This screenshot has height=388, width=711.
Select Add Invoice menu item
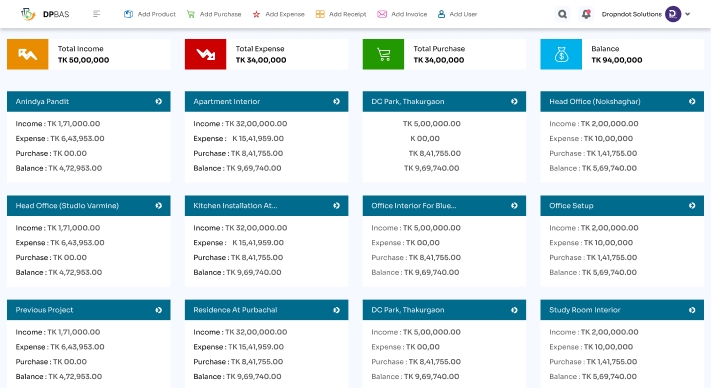point(402,14)
